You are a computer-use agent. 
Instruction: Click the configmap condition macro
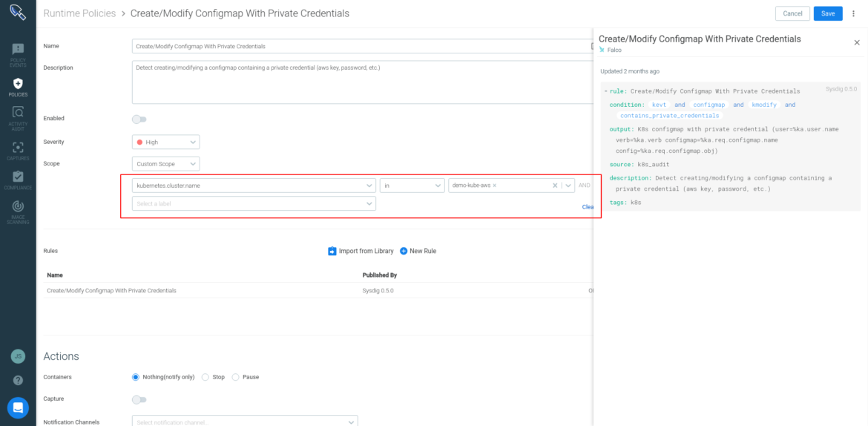709,105
